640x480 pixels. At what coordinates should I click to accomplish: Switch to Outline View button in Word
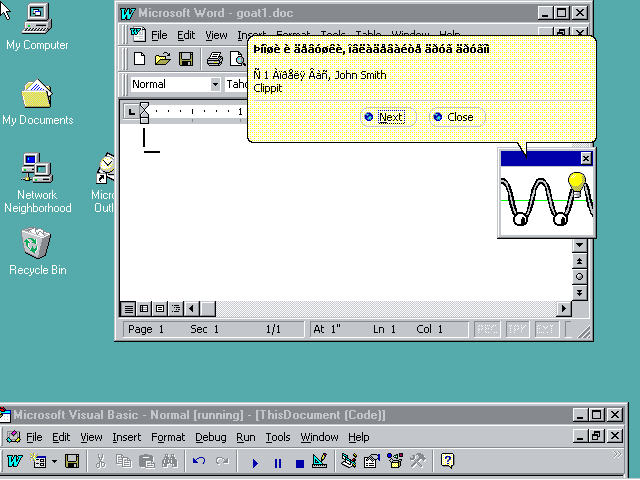[x=176, y=309]
